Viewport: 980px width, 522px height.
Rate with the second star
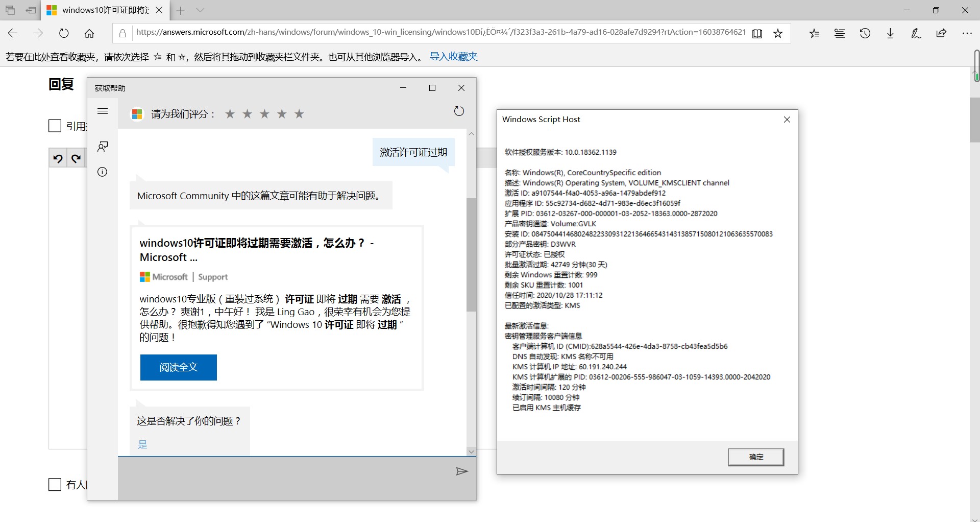click(248, 114)
